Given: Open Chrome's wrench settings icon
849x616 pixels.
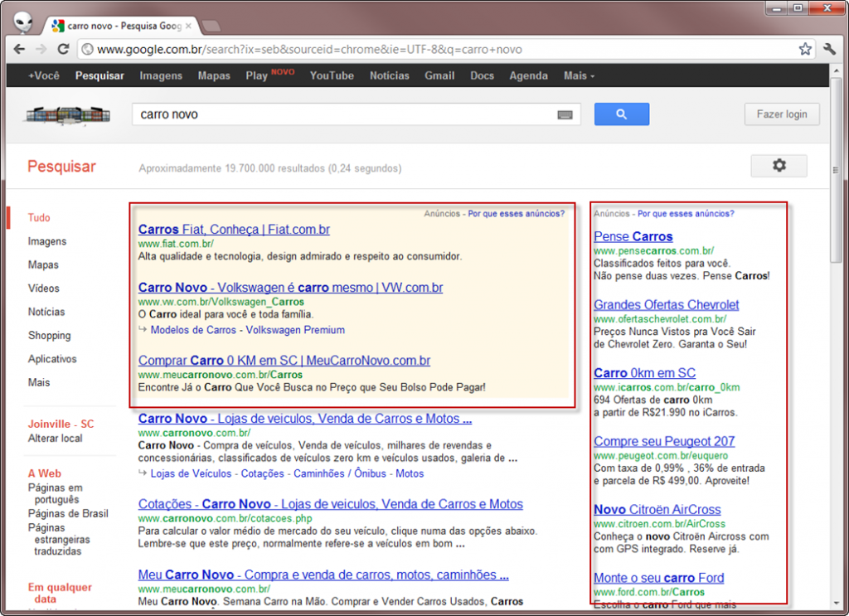Looking at the screenshot, I should pyautogui.click(x=829, y=49).
